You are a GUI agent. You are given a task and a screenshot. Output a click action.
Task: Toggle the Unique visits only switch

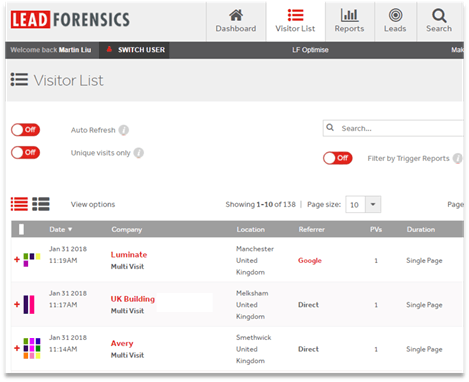point(25,153)
